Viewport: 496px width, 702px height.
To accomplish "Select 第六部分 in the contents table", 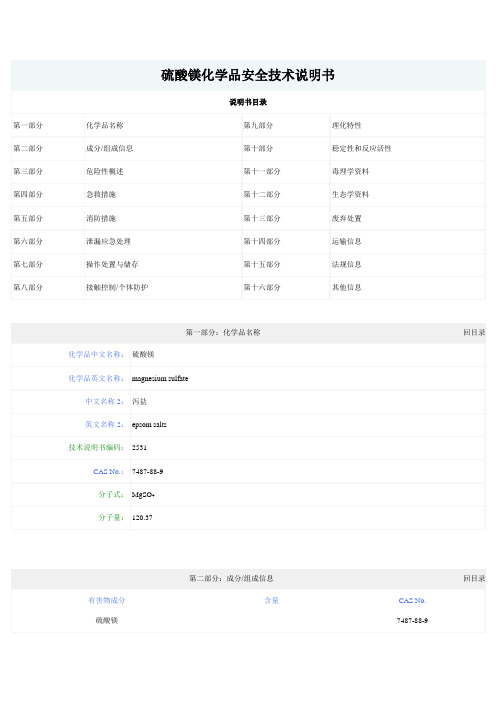I will [x=28, y=241].
